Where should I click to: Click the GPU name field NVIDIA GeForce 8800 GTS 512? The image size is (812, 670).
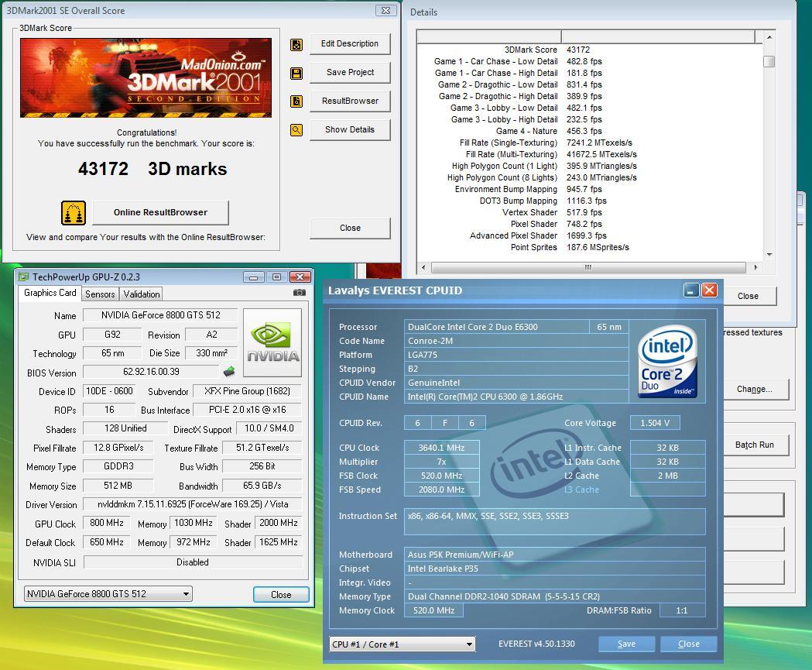[x=160, y=315]
